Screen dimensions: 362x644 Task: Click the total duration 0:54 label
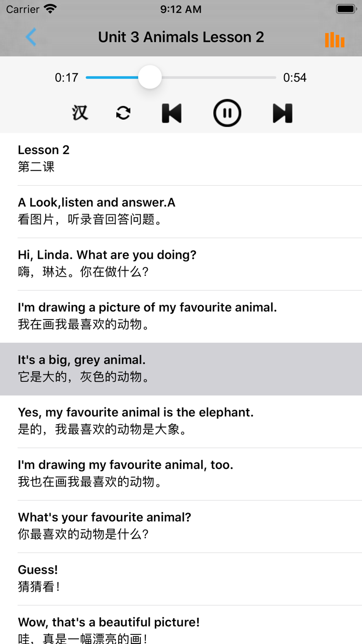click(295, 77)
